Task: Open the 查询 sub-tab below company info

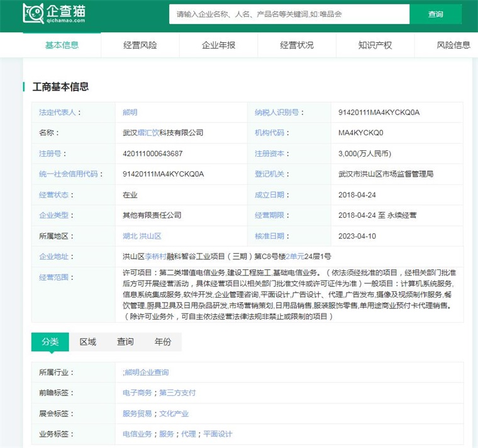Action: click(x=125, y=342)
